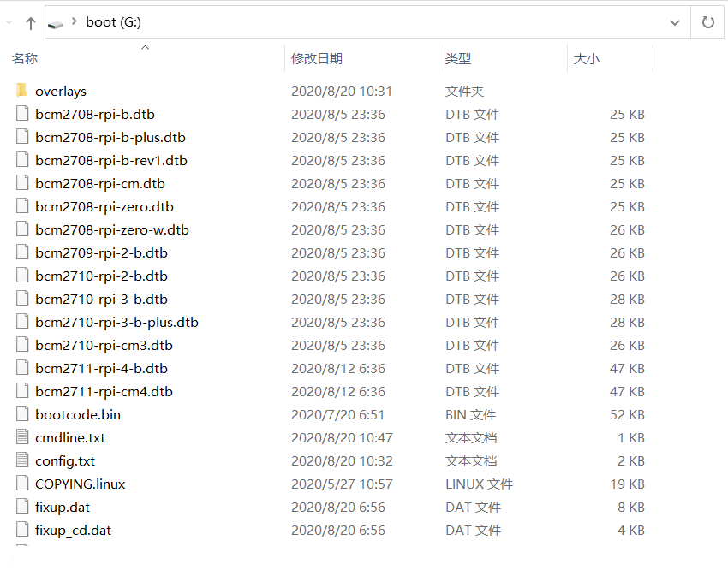Click the bcm2711-rpi-4-b.dtb file icon
Image resolution: width=728 pixels, height=570 pixels.
pos(22,368)
